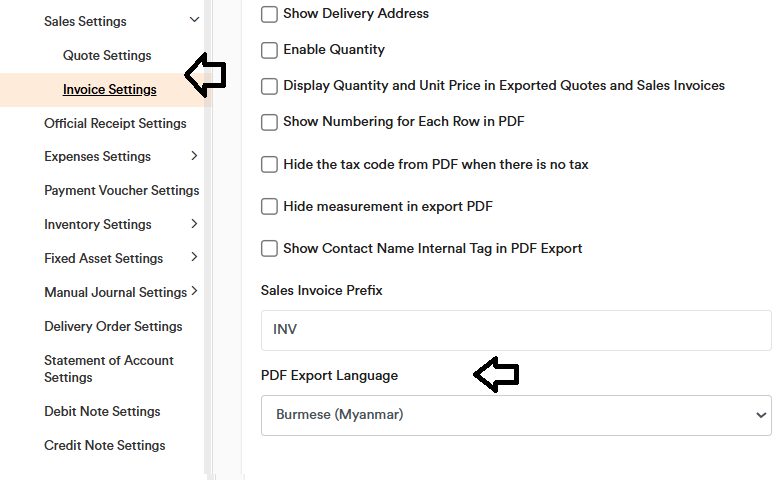This screenshot has height=480, width=775.
Task: Expand the Manual Journal Settings arrow
Action: pos(194,292)
